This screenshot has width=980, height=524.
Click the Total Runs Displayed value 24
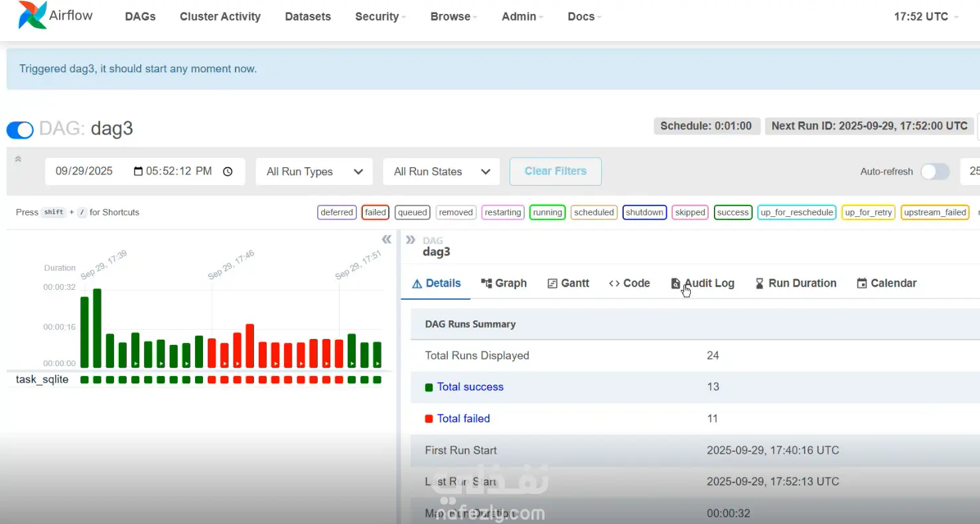713,356
